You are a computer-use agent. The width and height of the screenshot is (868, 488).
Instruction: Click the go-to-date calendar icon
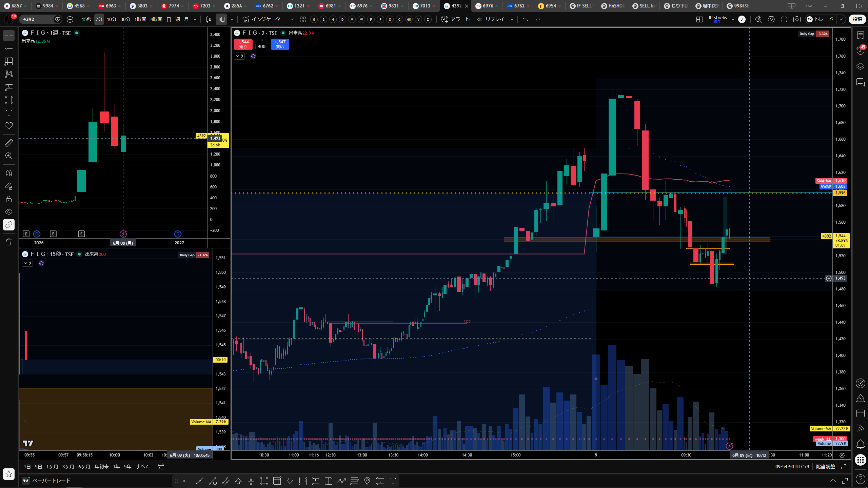[x=161, y=467]
